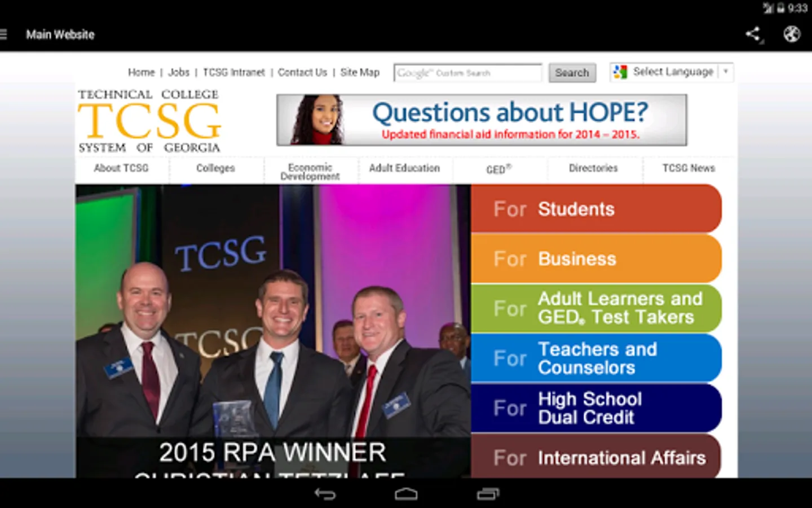Open the Adult Education menu

pyautogui.click(x=404, y=168)
